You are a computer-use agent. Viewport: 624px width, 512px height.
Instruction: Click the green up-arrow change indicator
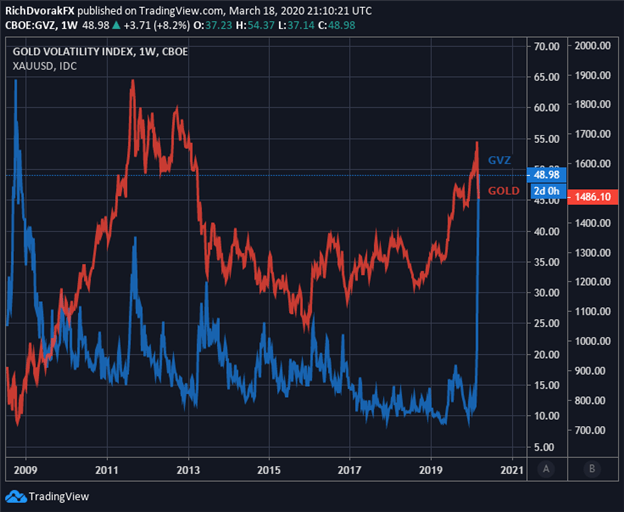pos(116,25)
